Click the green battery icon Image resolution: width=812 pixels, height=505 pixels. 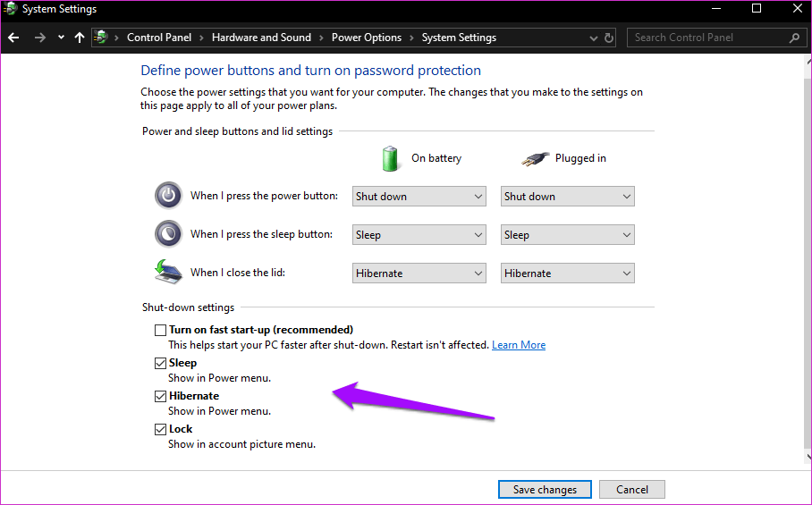390,158
